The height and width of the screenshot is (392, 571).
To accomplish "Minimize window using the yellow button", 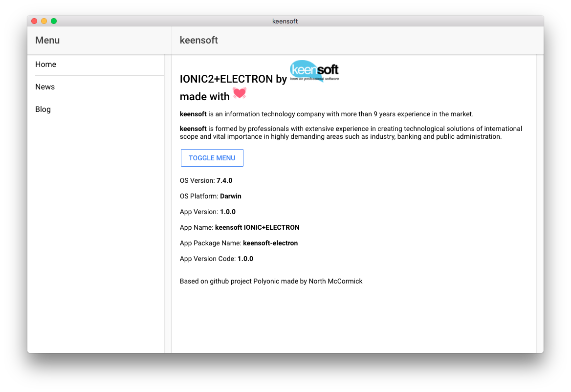I will (x=44, y=21).
